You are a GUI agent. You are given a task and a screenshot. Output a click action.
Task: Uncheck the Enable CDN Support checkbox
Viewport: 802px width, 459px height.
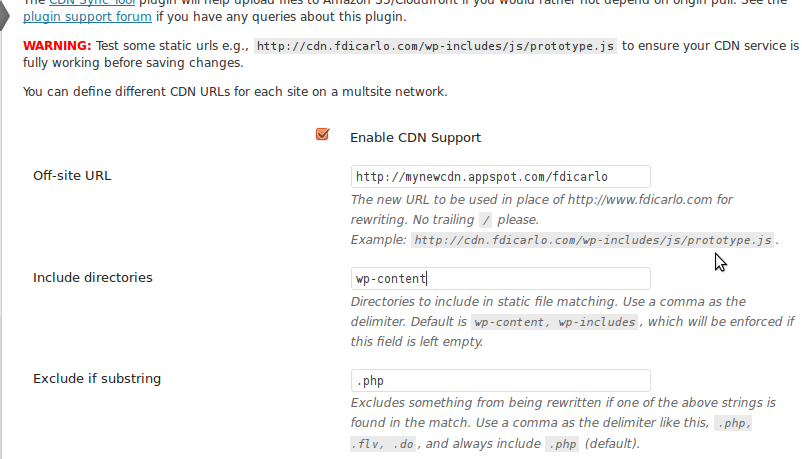(x=322, y=135)
